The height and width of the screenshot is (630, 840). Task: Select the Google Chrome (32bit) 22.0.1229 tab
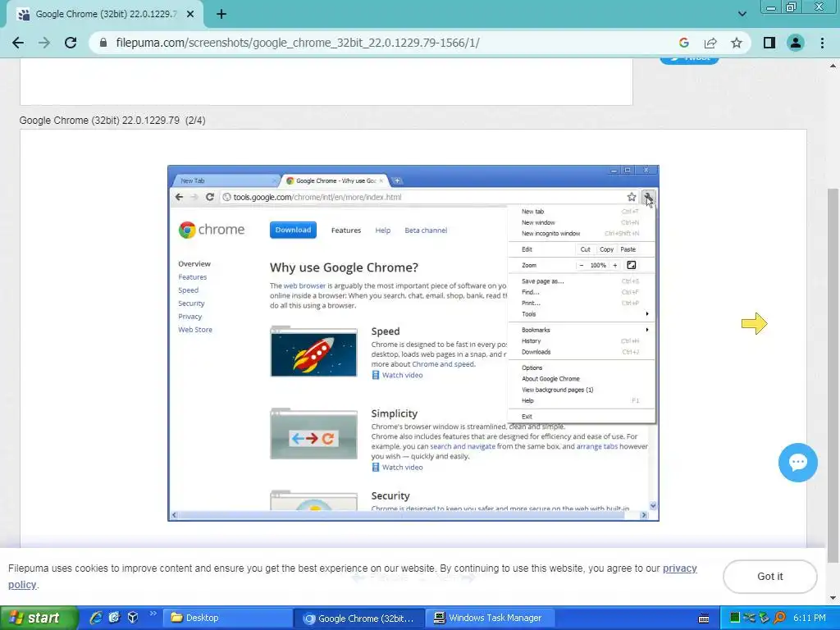(104, 15)
